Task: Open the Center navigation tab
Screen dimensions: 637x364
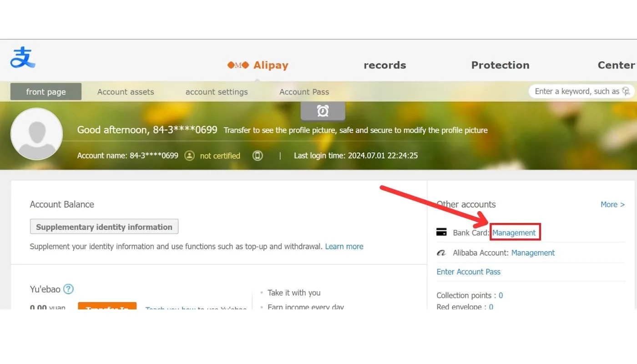Action: click(617, 65)
